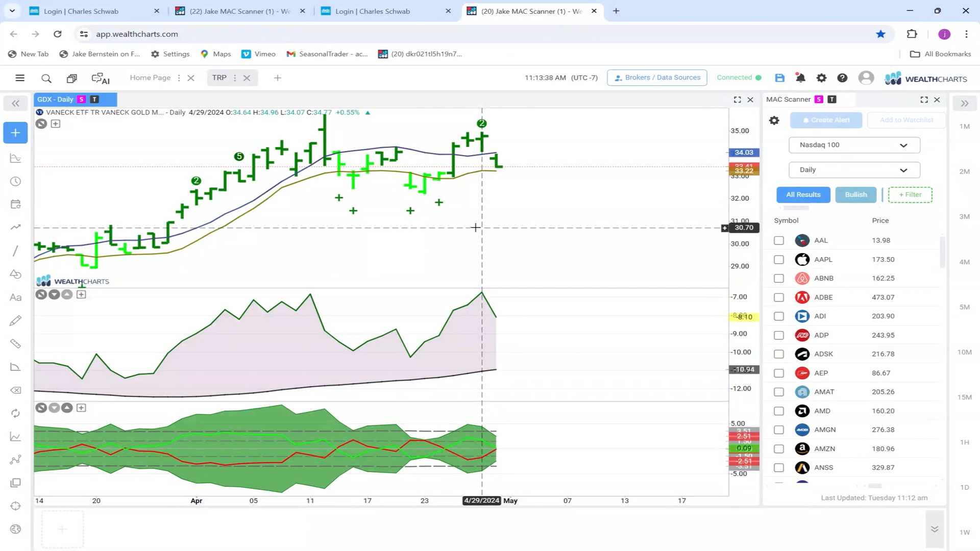Viewport: 980px width, 551px height.
Task: Close the MAC Scanner panel
Action: [x=937, y=99]
